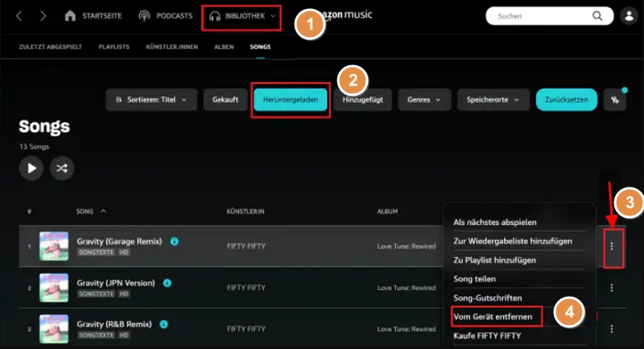
Task: Open FIFTY FIFTY artist in row 3
Action: pos(246,329)
